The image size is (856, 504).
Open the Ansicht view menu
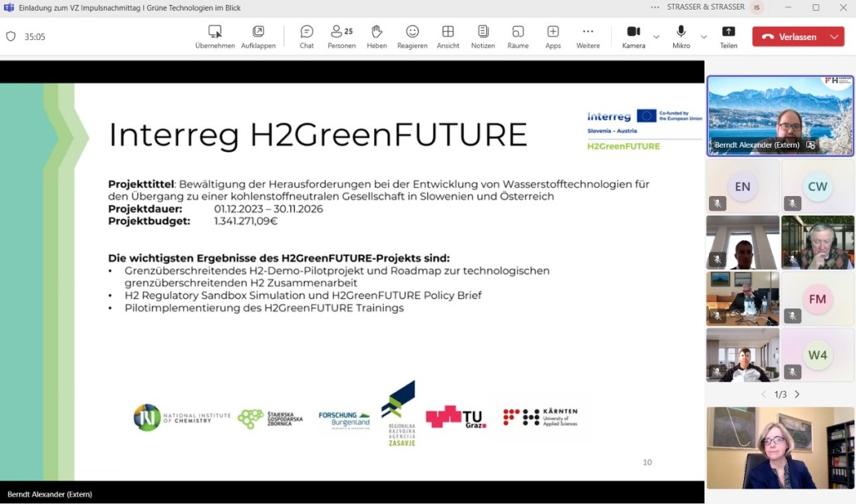pyautogui.click(x=448, y=37)
